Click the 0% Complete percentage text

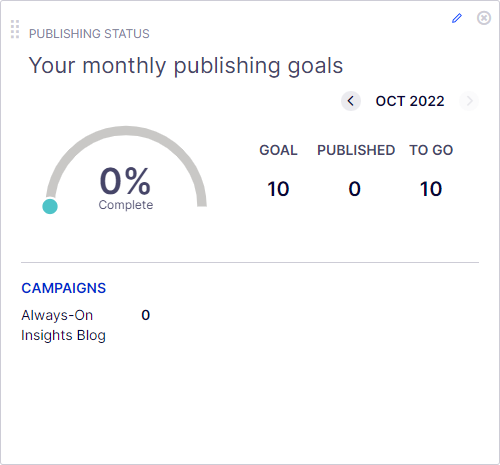coord(126,188)
